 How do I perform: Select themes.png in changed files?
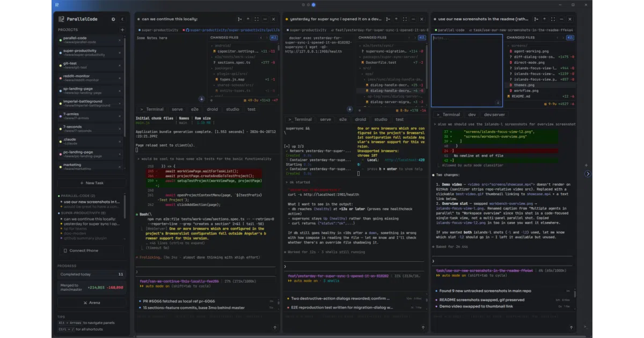539,85
